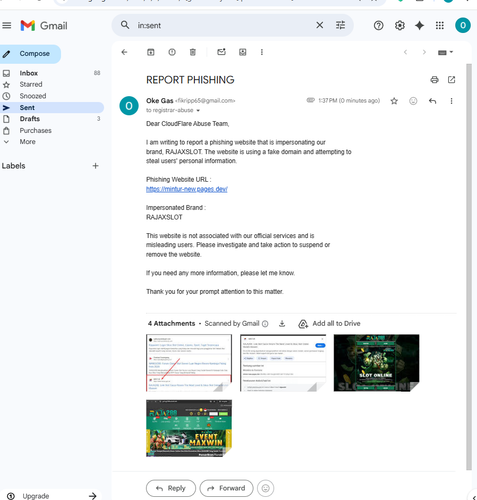477x500 pixels.
Task: Open the Google account avatar
Action: (x=463, y=25)
